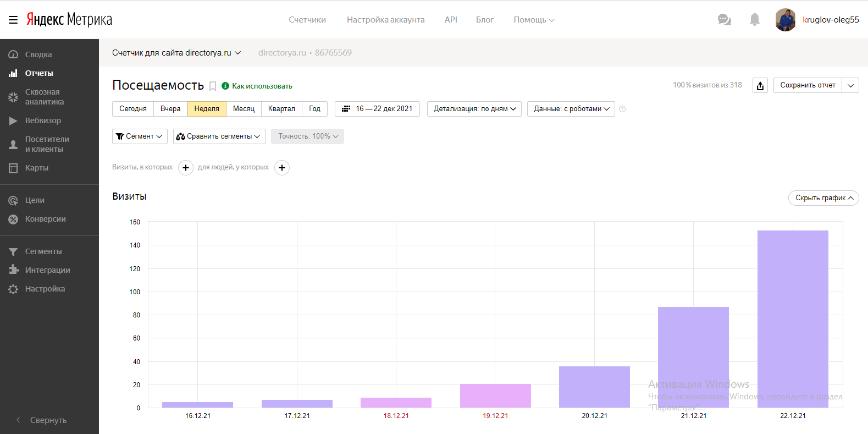Open Блог in top navigation
868x434 pixels.
485,20
